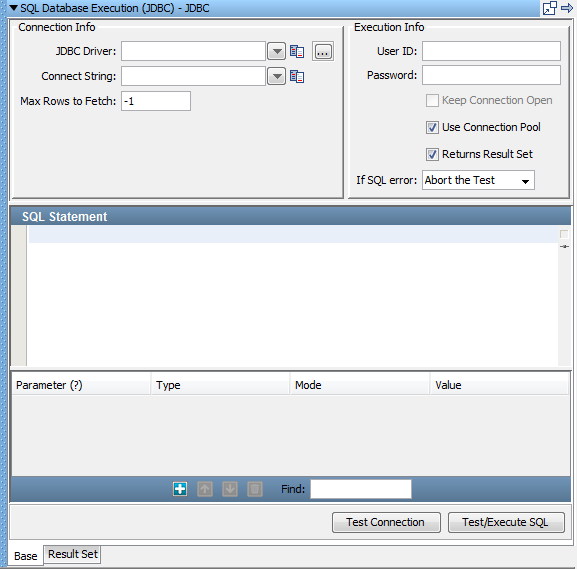Click inside the SQL Statement editor area
The image size is (577, 569).
tap(293, 296)
